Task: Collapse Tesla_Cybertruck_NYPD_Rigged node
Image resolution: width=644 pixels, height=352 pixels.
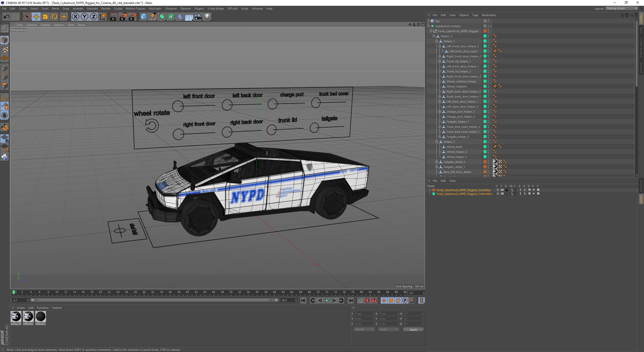Action: [x=431, y=31]
